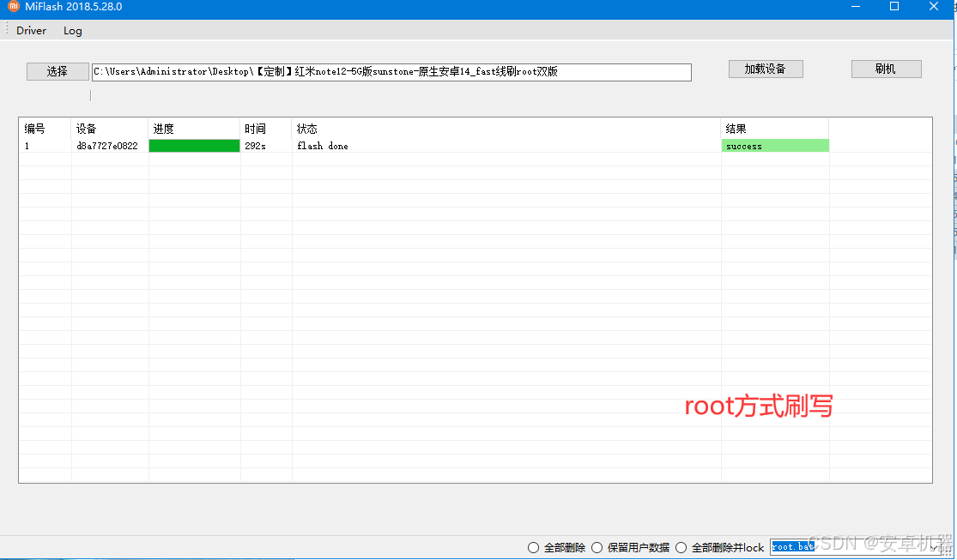Minimize the MiFlash window
The width and height of the screenshot is (957, 560).
coord(856,7)
